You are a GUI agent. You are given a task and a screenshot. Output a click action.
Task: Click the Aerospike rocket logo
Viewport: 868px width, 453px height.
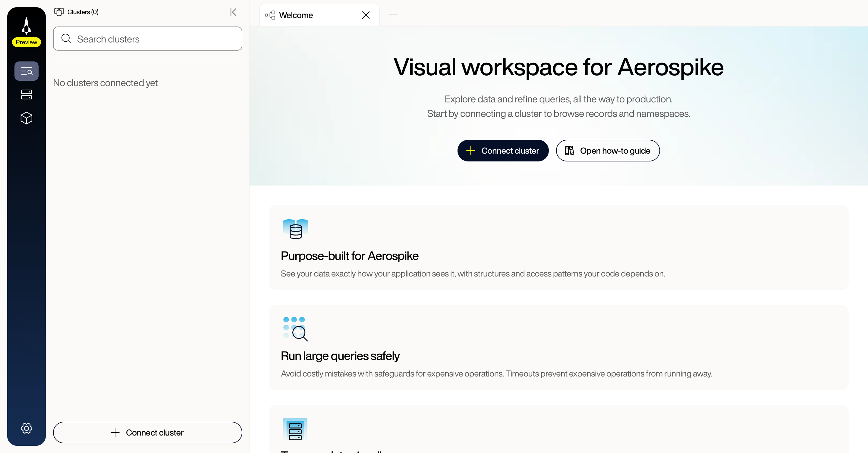point(26,26)
